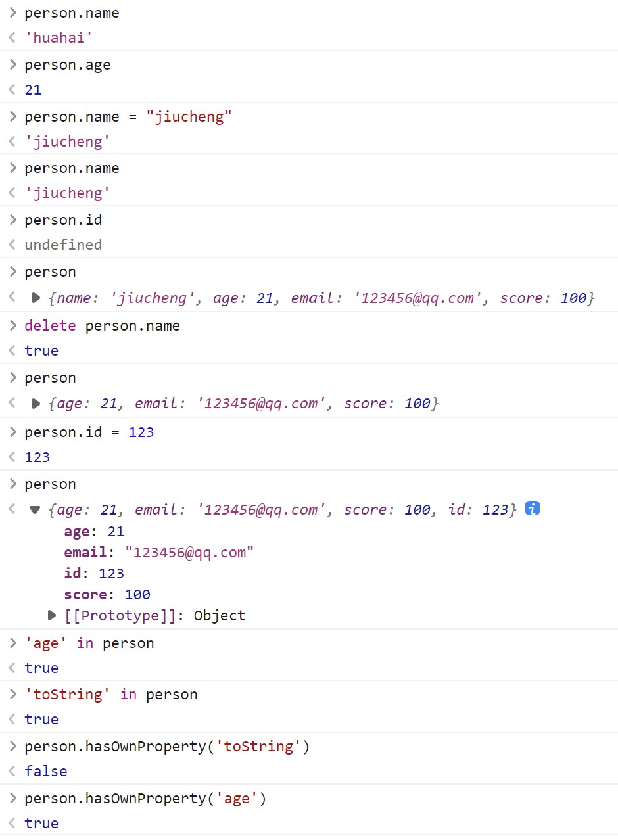The image size is (618, 840).
Task: Click the score: 100 property row
Action: click(107, 595)
